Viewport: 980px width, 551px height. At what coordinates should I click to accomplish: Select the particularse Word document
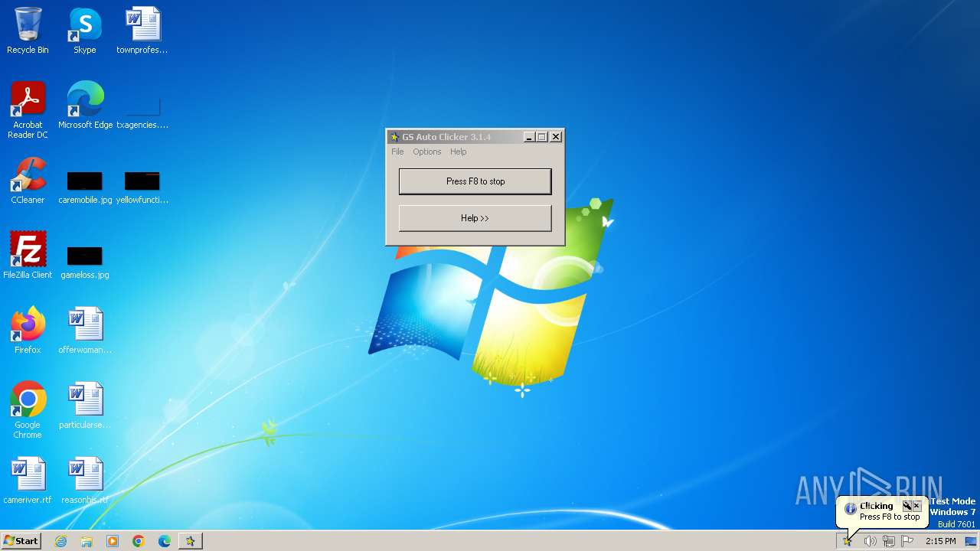85,405
